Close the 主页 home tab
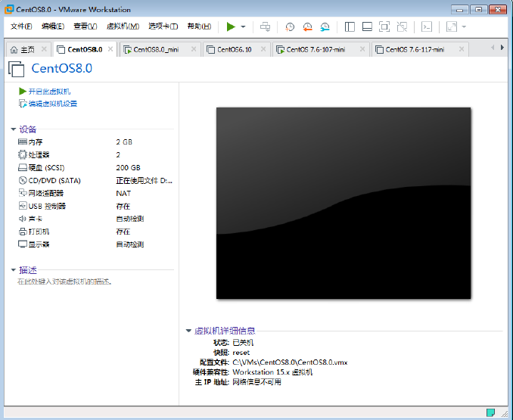This screenshot has height=420, width=513. coord(44,49)
